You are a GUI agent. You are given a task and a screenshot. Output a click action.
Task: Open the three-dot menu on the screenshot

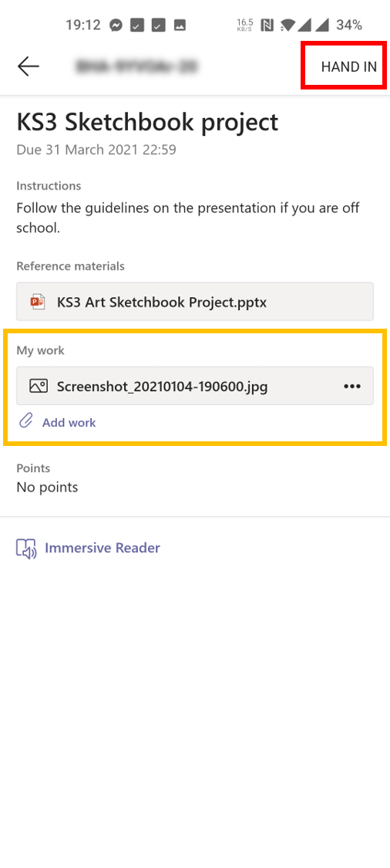coord(351,387)
